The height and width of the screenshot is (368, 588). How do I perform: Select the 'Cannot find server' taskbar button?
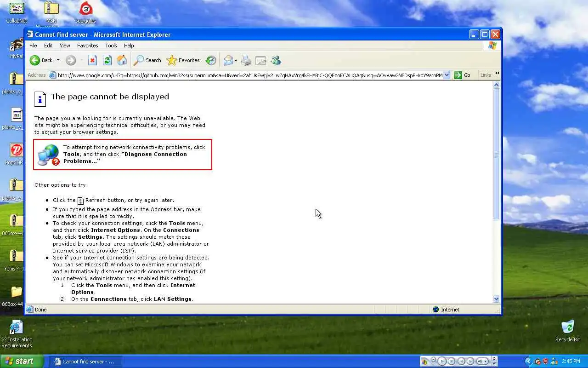click(x=86, y=362)
